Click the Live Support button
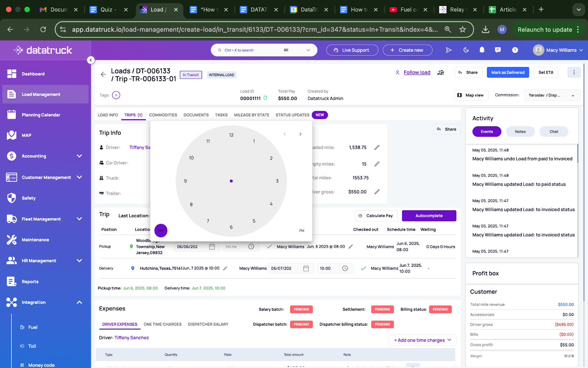The image size is (588, 368). coord(352,50)
